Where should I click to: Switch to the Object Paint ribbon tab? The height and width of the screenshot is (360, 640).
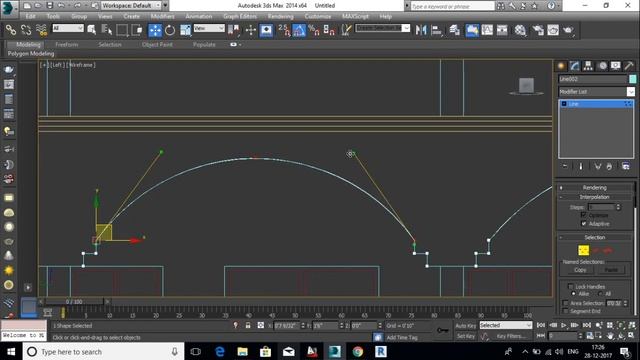(157, 44)
